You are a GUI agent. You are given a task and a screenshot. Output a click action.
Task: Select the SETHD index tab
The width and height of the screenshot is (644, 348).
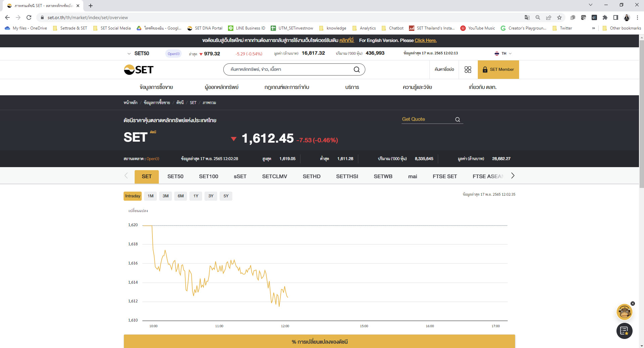[311, 177]
